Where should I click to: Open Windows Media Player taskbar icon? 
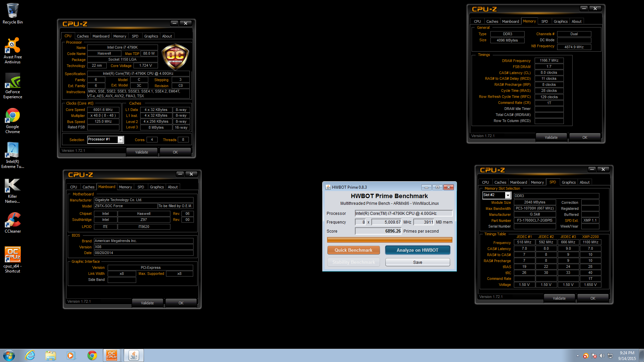coord(71,355)
